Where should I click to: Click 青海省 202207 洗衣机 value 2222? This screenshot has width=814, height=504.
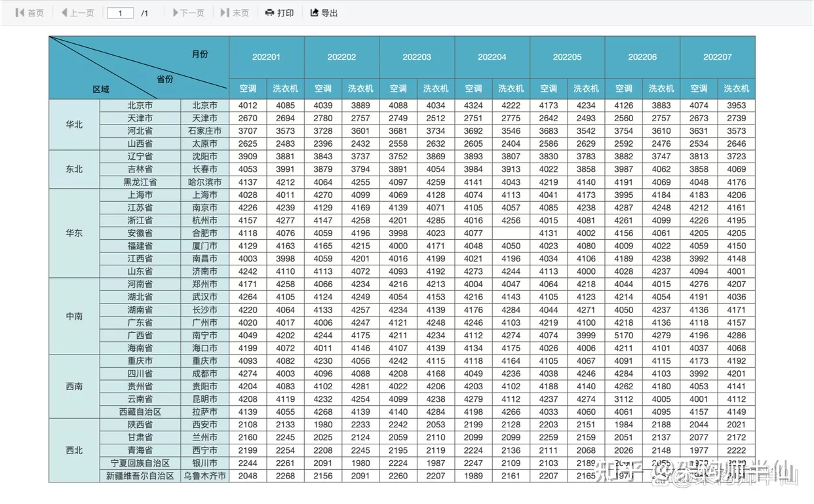(737, 450)
